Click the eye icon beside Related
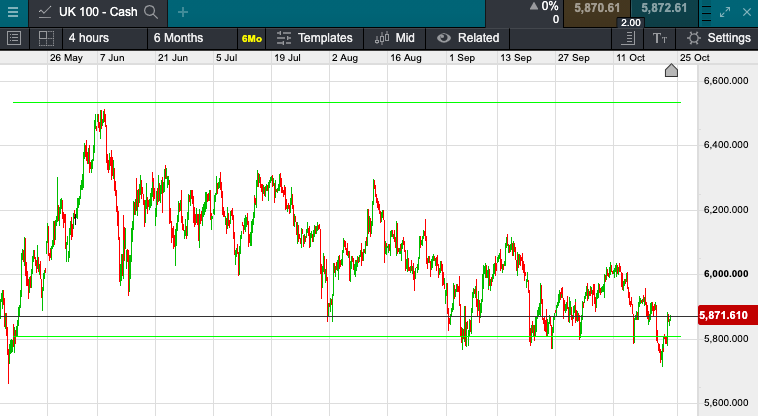This screenshot has width=758, height=416. point(444,38)
